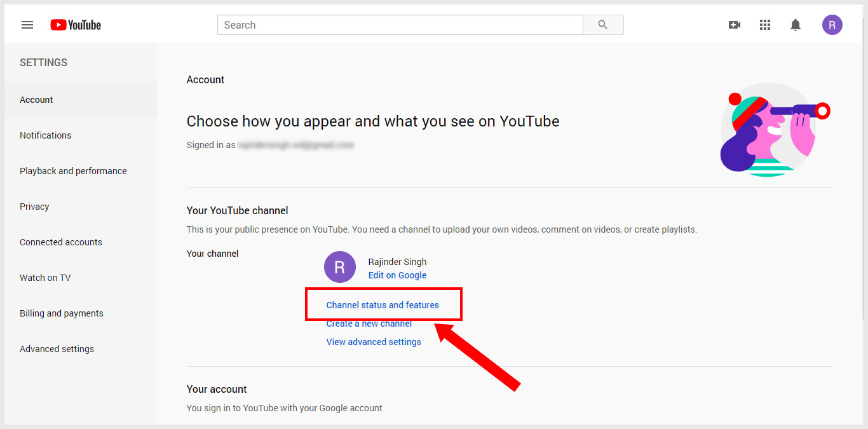
Task: Open Privacy settings
Action: [x=80, y=207]
